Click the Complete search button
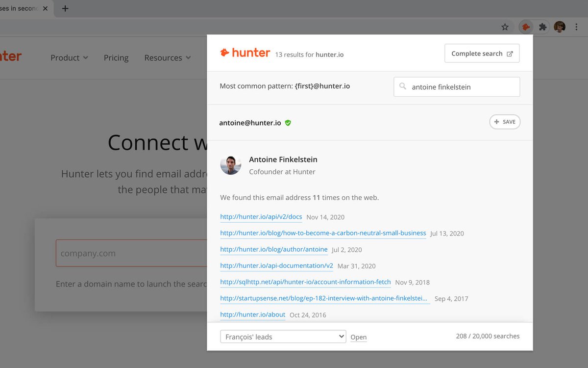This screenshot has width=588, height=368. pos(482,53)
